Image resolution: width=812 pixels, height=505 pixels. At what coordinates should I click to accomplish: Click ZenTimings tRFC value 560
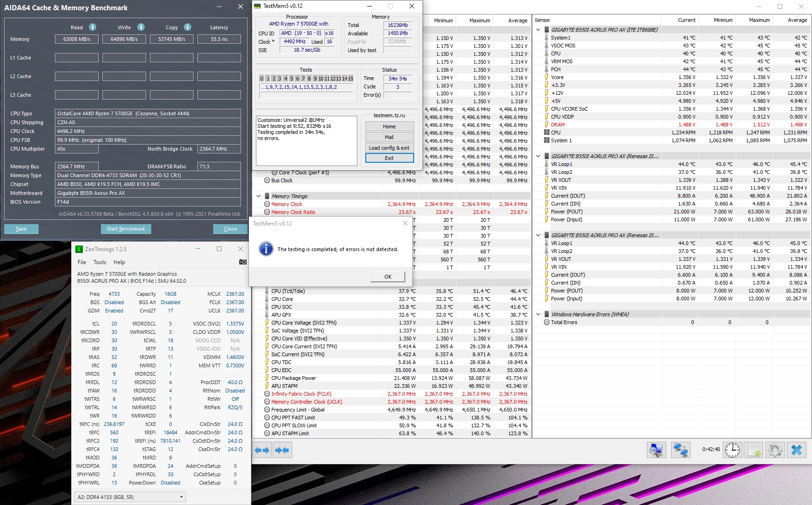[x=114, y=432]
